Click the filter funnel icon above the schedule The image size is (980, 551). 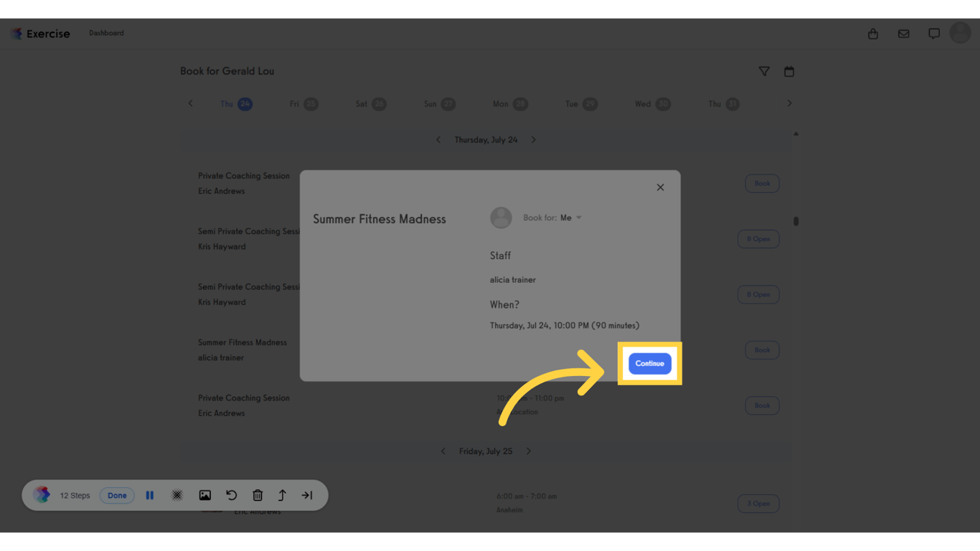(764, 71)
